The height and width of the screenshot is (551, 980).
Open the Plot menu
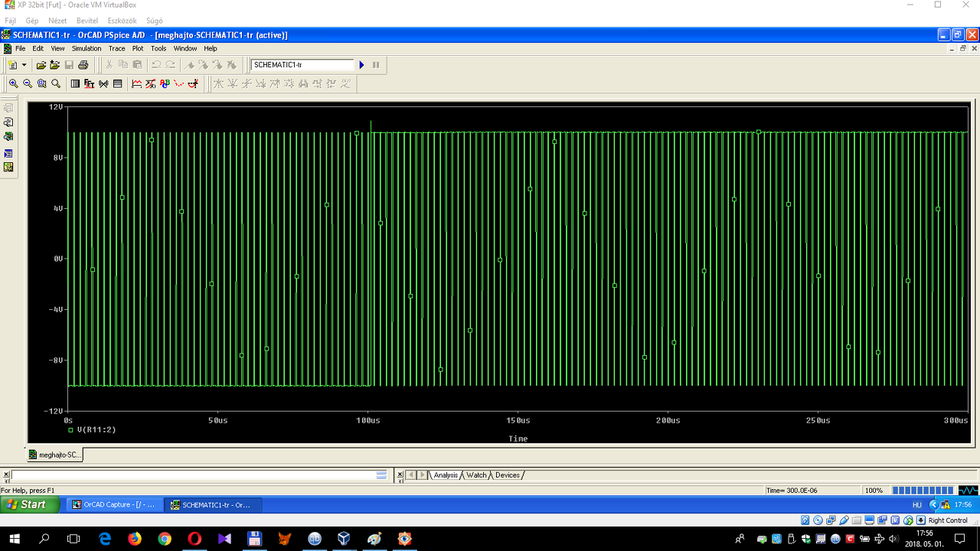[x=138, y=48]
